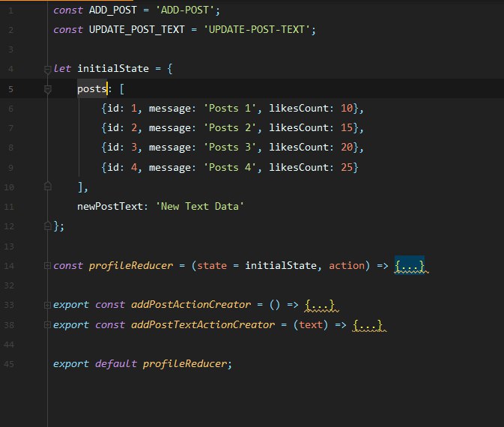Click the 'UPDATE-POST-TEXT' string literal
Image resolution: width=504 pixels, height=427 pixels.
pyautogui.click(x=257, y=29)
